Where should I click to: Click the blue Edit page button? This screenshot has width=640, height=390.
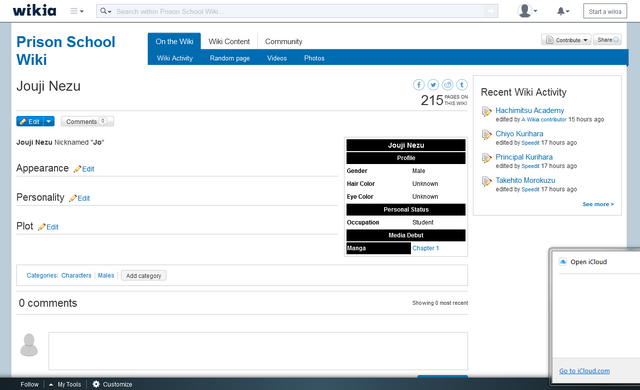pyautogui.click(x=30, y=121)
